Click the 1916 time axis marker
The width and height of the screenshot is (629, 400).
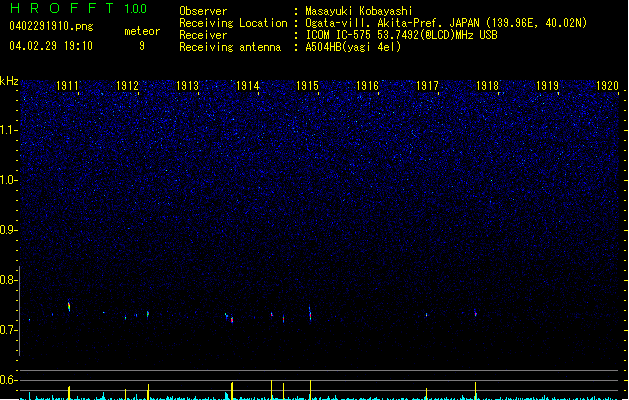[x=367, y=86]
